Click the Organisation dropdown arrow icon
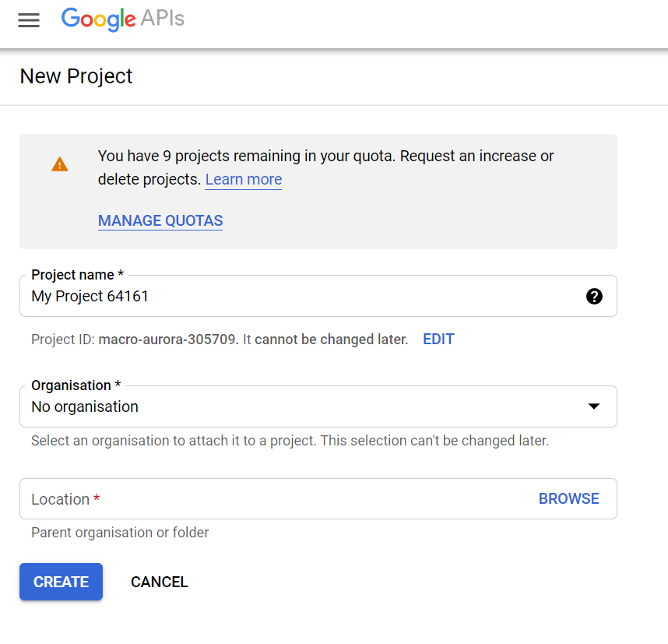Image resolution: width=668 pixels, height=644 pixels. (x=594, y=406)
